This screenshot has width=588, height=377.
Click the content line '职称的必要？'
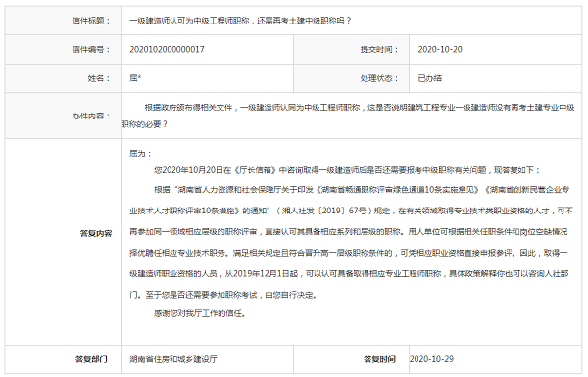pyautogui.click(x=144, y=124)
